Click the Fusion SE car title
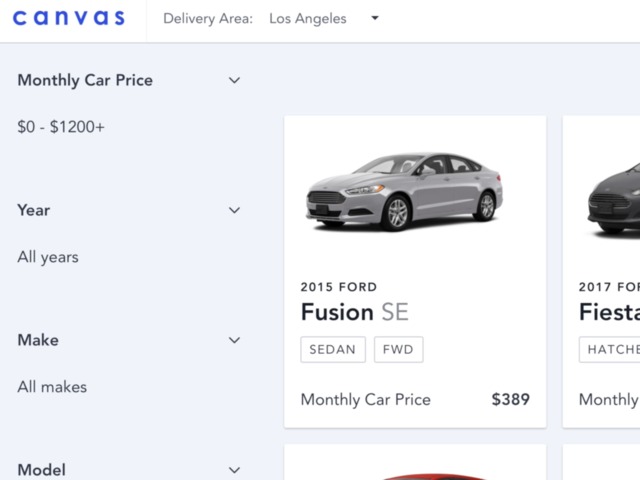 coord(354,312)
